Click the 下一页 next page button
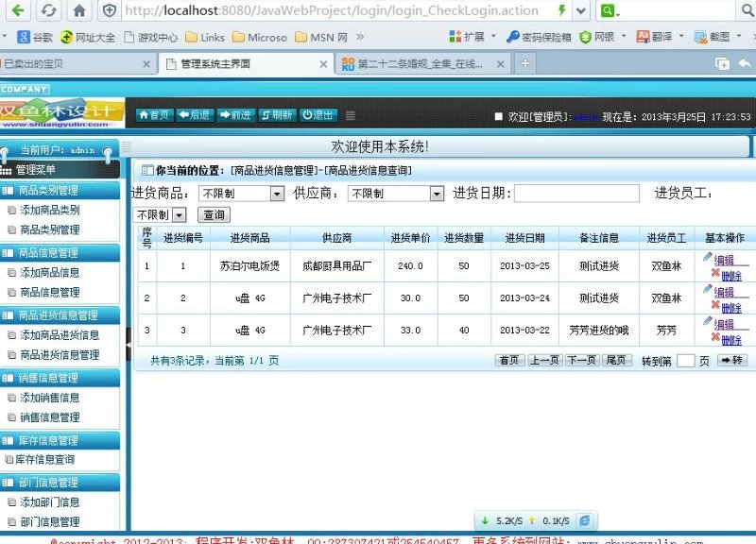The height and width of the screenshot is (544, 756). click(x=581, y=360)
